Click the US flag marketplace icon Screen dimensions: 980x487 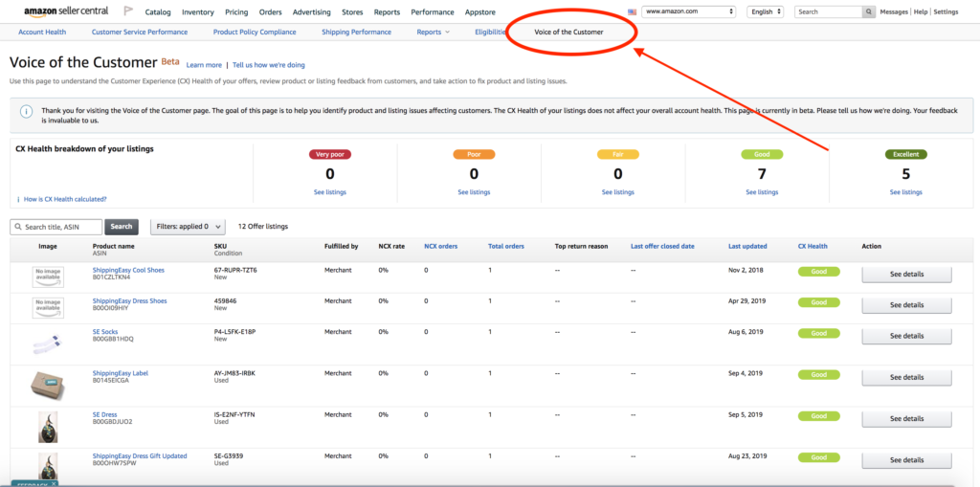coord(632,11)
